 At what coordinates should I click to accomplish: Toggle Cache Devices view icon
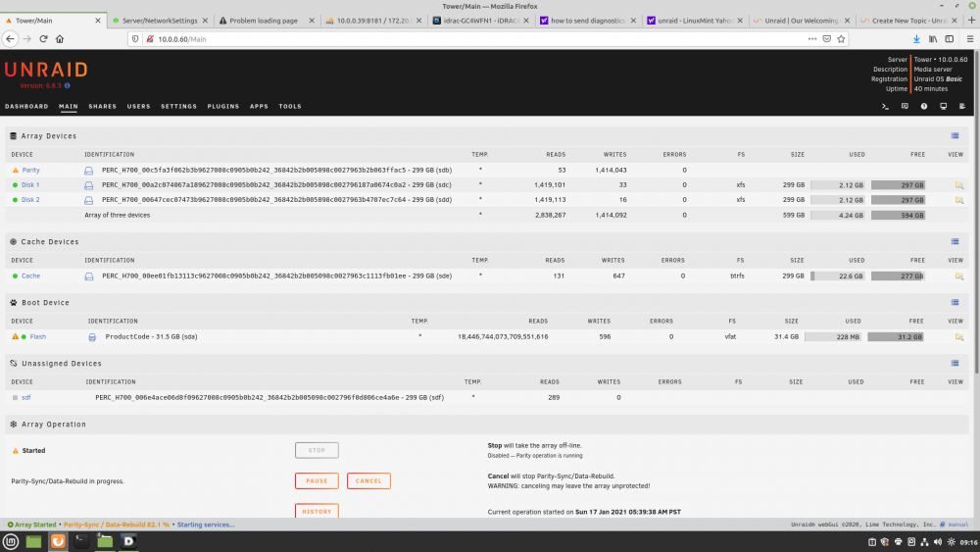(955, 241)
